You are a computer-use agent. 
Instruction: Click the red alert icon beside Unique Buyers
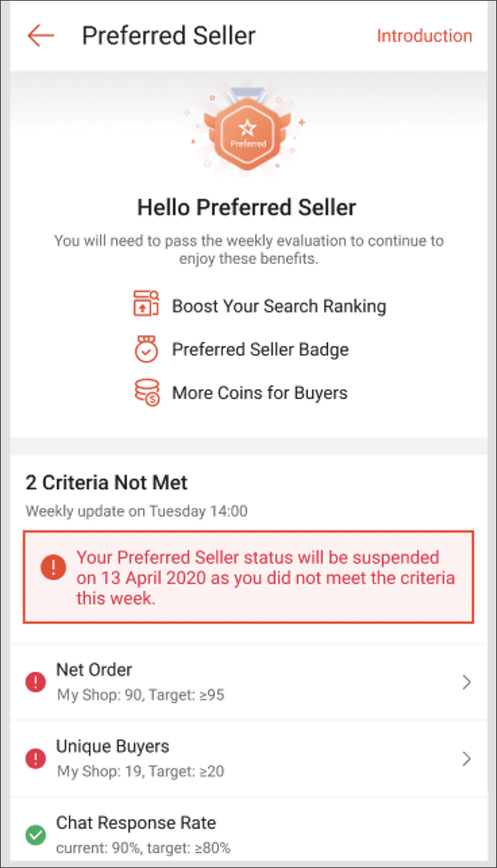click(35, 758)
